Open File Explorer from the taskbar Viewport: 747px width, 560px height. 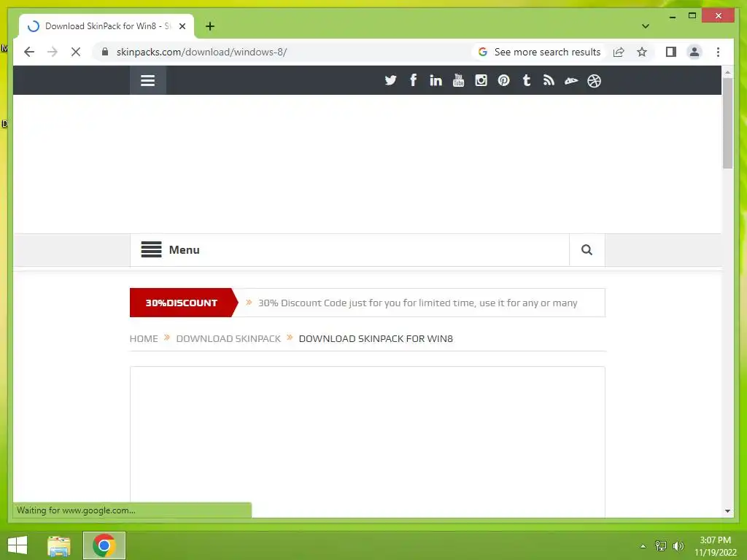click(59, 545)
